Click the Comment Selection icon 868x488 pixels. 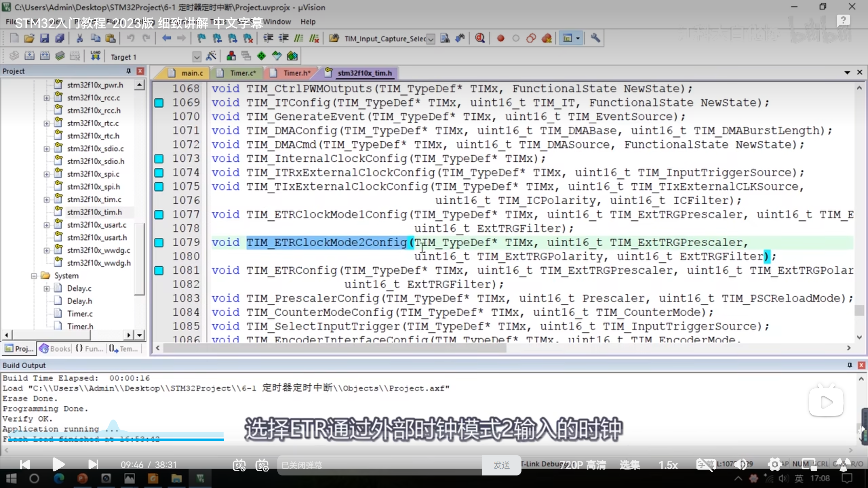[x=298, y=38]
